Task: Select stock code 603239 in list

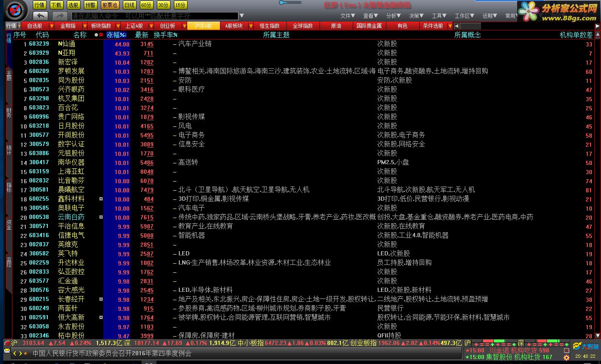Action: 39,44
